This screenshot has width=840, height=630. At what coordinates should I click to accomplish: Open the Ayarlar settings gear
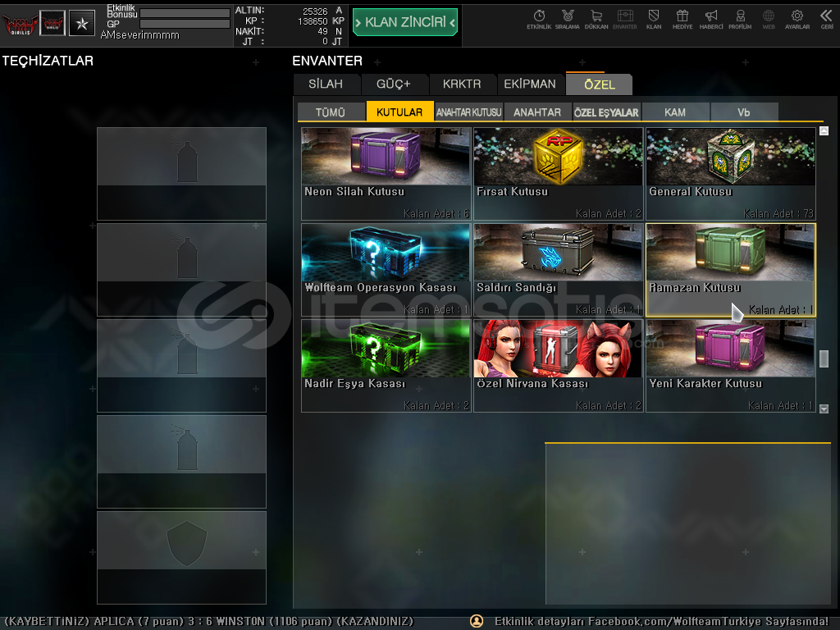(x=797, y=20)
